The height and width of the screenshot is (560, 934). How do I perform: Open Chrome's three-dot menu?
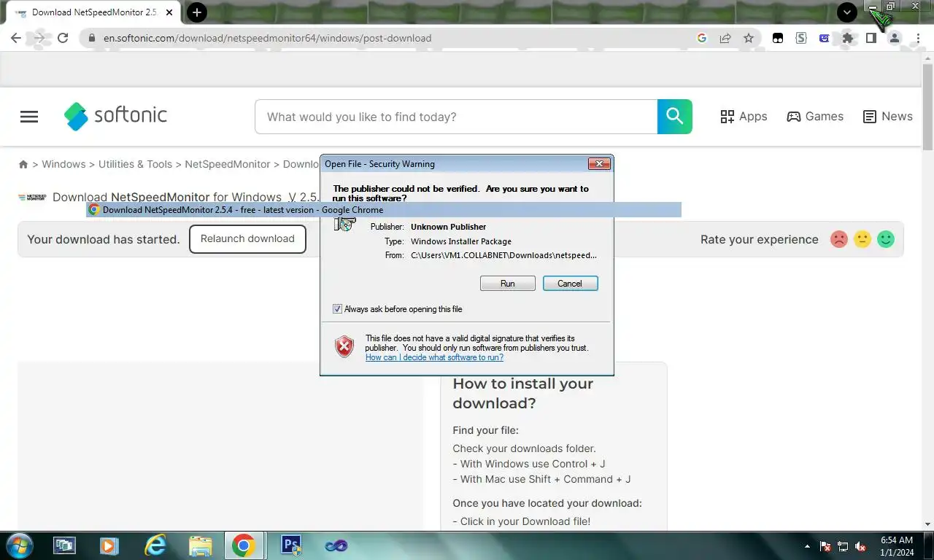(917, 38)
